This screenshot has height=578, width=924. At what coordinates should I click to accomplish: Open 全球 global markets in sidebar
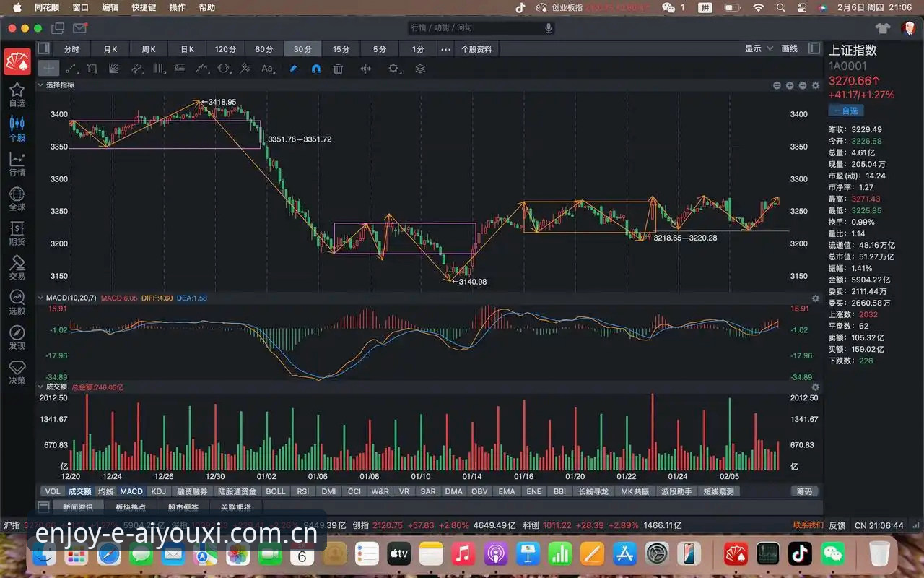17,199
